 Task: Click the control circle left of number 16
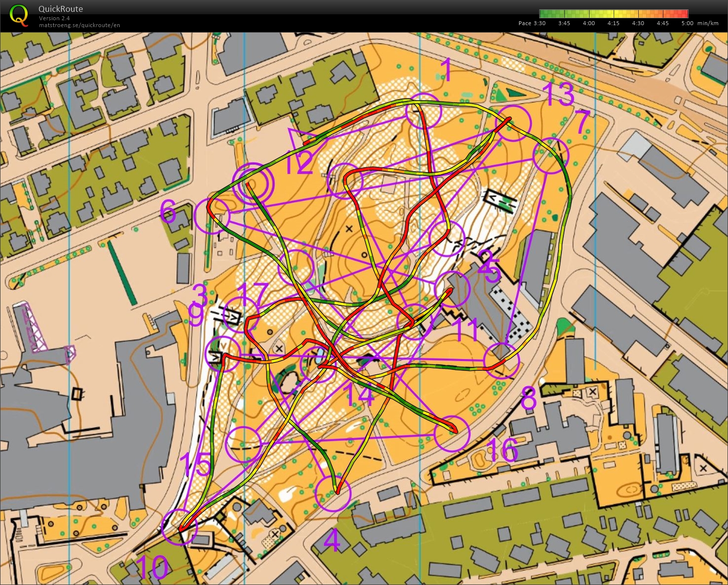pyautogui.click(x=452, y=434)
